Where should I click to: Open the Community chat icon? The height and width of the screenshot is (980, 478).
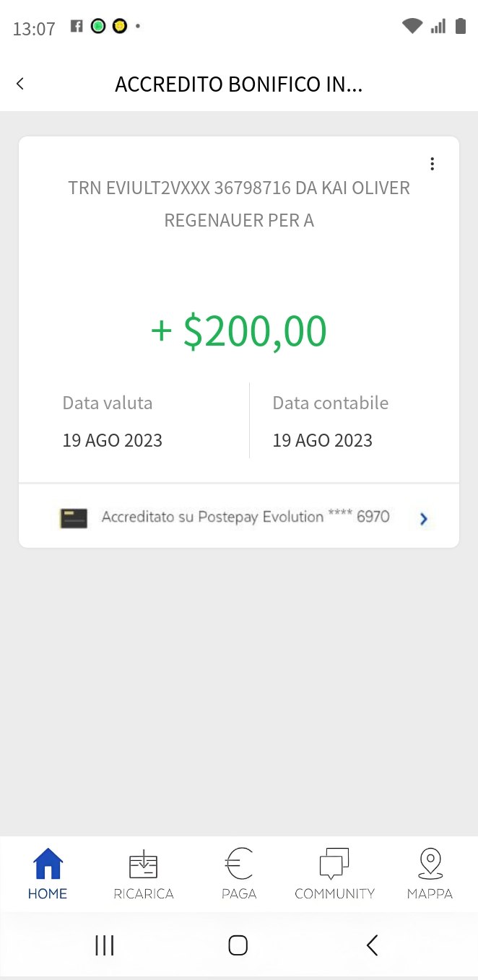pyautogui.click(x=334, y=863)
